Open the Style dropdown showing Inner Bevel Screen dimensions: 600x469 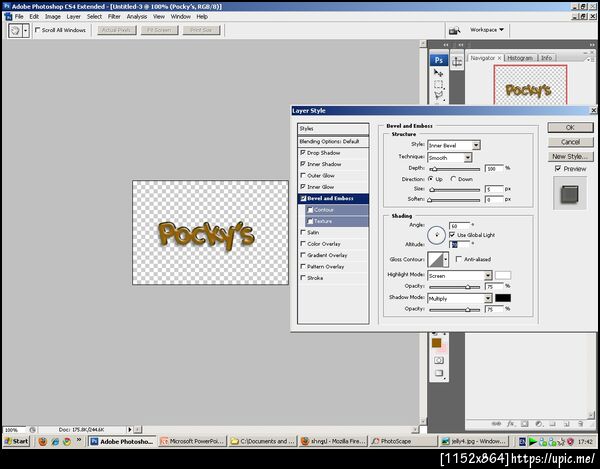click(454, 145)
